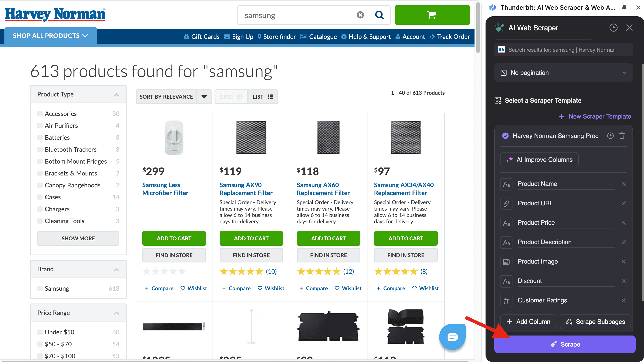Open Samsung AX90 Replacement Filter link
This screenshot has height=362, width=644.
click(x=246, y=189)
